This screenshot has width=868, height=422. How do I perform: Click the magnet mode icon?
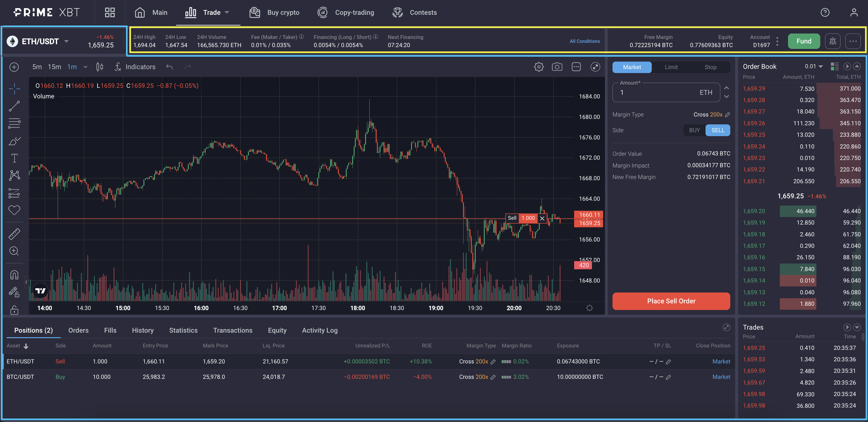click(14, 275)
